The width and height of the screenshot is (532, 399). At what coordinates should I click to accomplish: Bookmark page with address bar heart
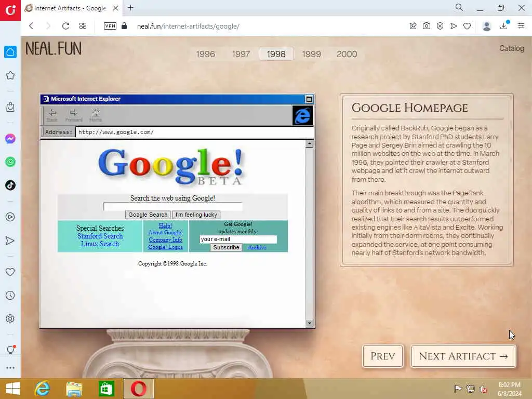[467, 26]
